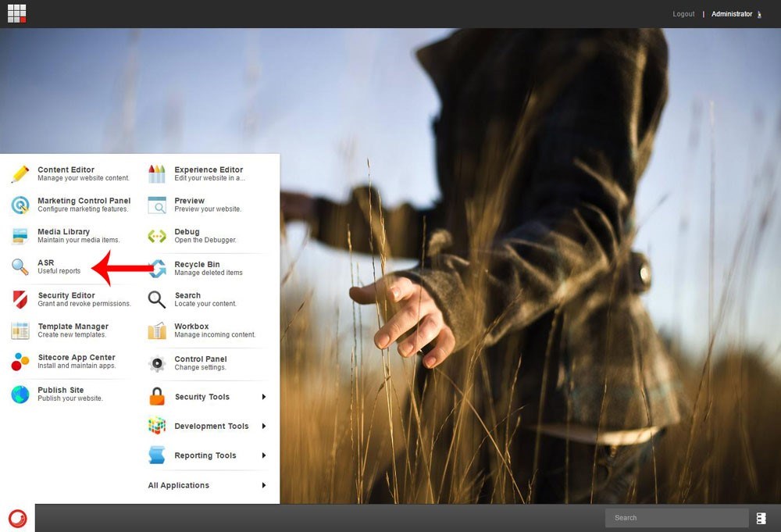Click the Marketing Control Panel icon
Viewport: 781px width, 532px height.
pyautogui.click(x=20, y=205)
